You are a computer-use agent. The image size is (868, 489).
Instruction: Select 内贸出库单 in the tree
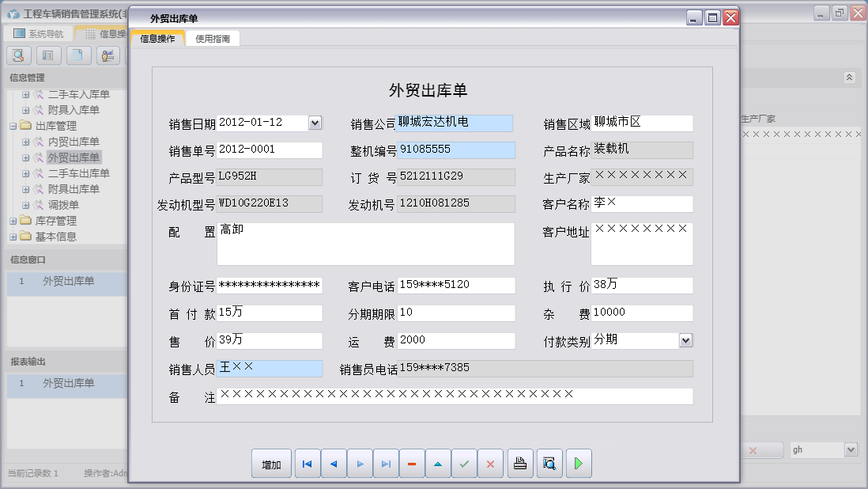click(74, 142)
